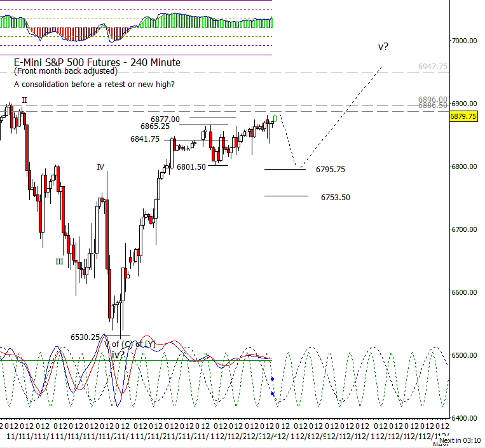Click the upper blue dot on cycle indicator
This screenshot has height=448, width=485.
tap(273, 379)
